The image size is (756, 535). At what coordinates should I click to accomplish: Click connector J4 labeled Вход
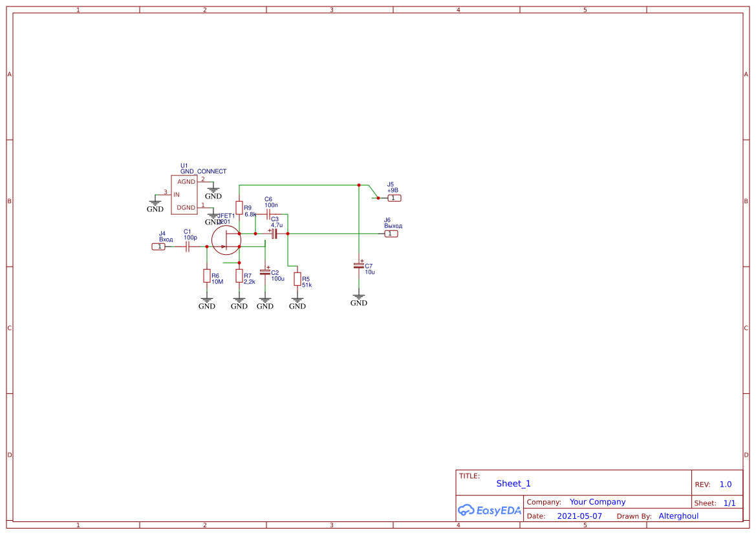pyautogui.click(x=158, y=246)
